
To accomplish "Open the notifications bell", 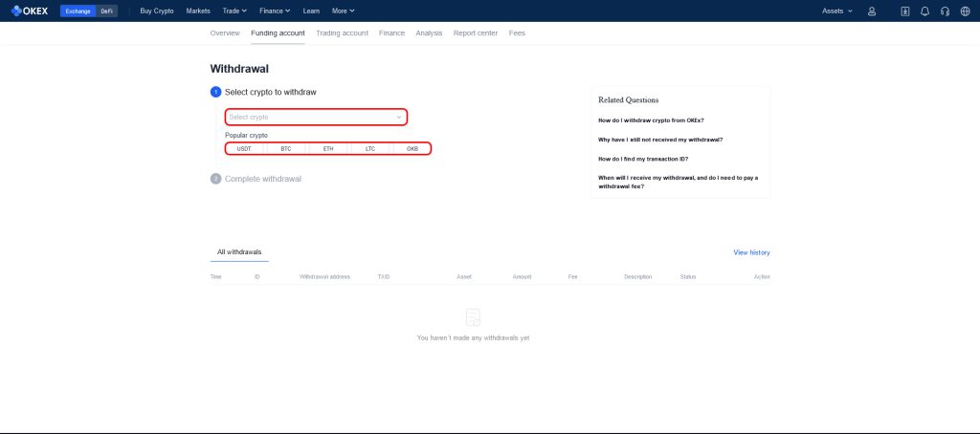I will tap(924, 11).
